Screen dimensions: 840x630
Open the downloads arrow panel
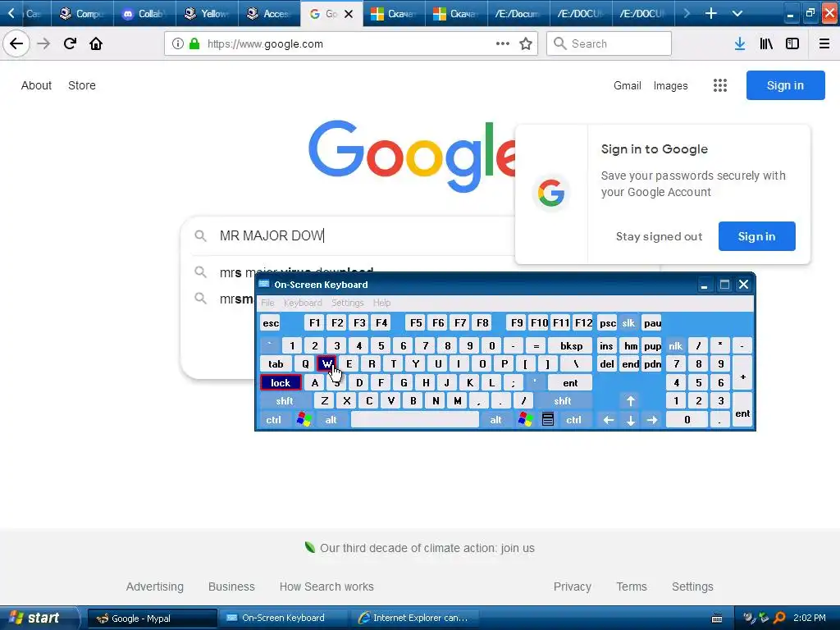tap(739, 44)
